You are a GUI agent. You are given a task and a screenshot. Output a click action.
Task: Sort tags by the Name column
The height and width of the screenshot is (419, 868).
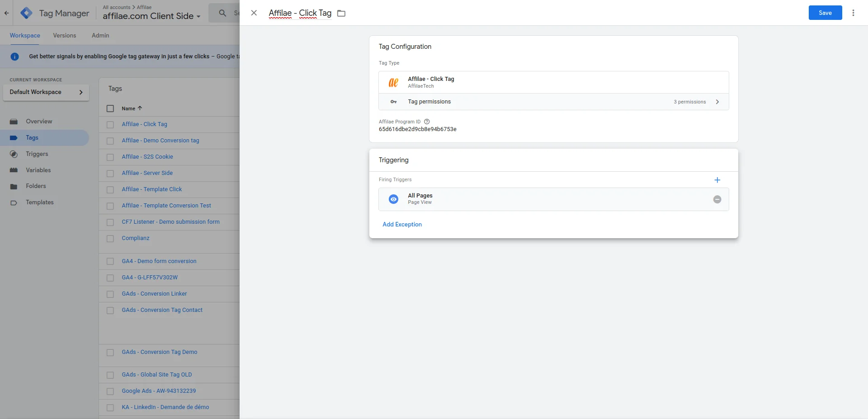[132, 108]
